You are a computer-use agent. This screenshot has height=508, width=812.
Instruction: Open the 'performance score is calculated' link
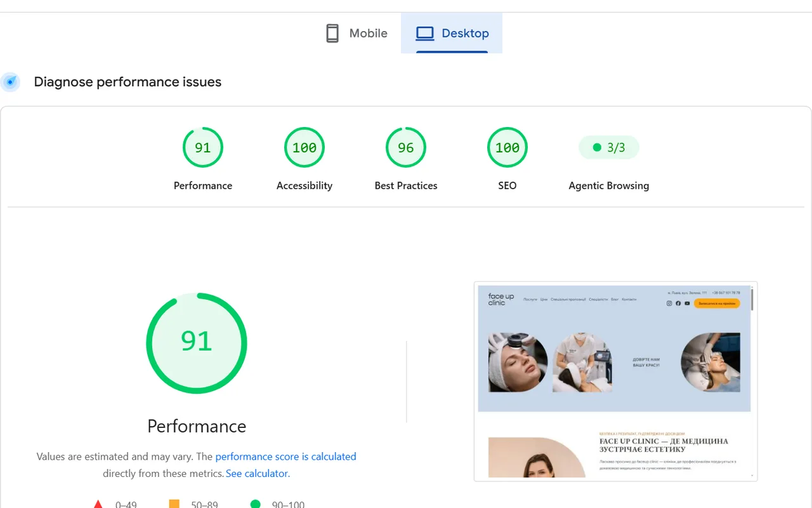point(285,457)
